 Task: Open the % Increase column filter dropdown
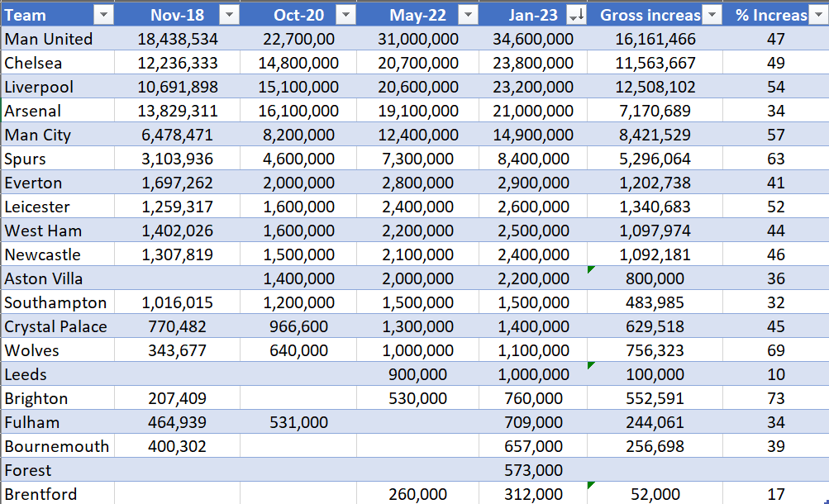pyautogui.click(x=819, y=16)
